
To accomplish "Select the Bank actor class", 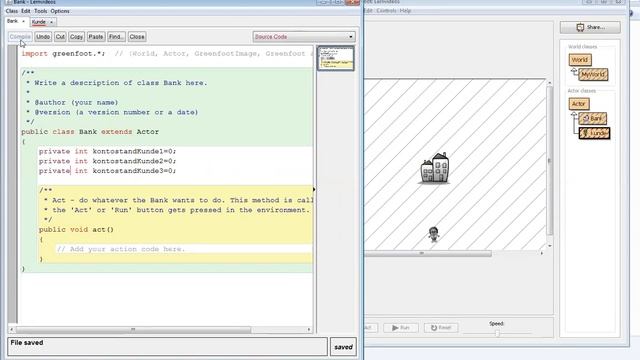I will coord(593,119).
